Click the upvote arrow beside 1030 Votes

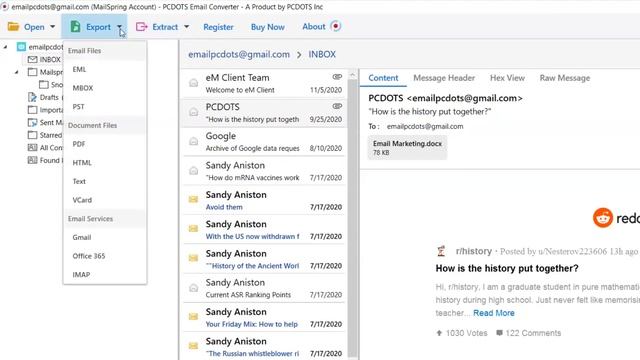(439, 333)
